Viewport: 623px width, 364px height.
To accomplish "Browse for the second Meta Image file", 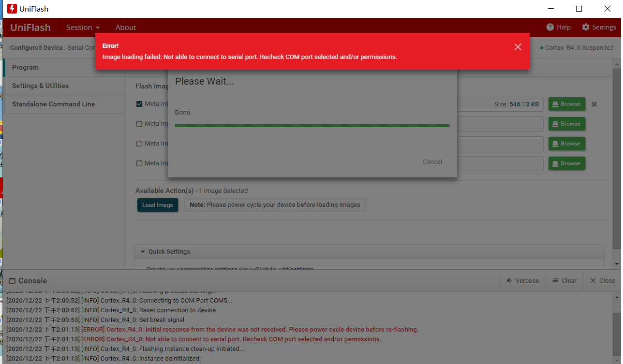I will click(x=566, y=124).
